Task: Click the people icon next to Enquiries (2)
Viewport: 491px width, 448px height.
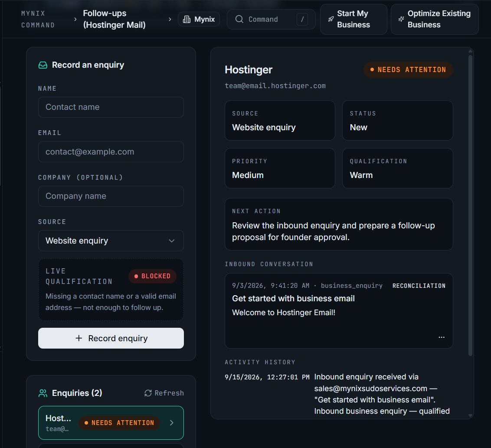Action: pos(43,393)
